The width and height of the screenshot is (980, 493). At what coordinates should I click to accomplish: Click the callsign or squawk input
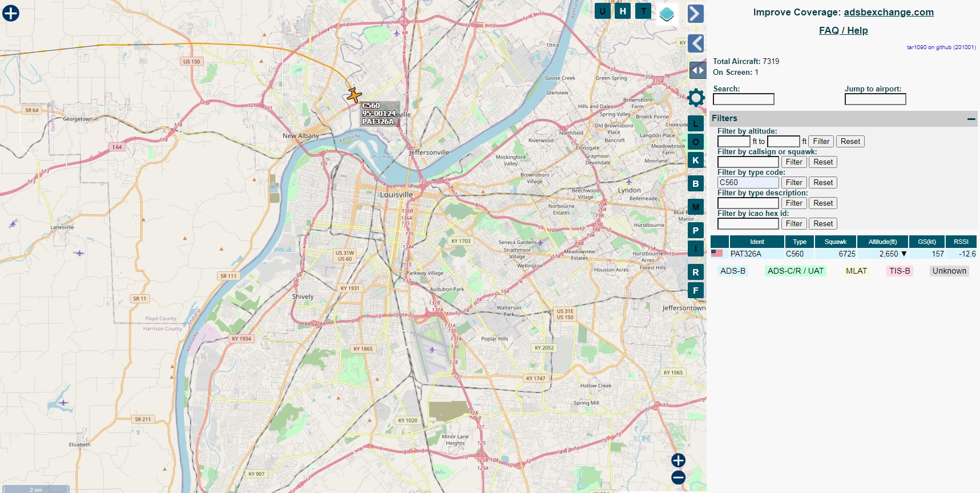click(x=748, y=162)
